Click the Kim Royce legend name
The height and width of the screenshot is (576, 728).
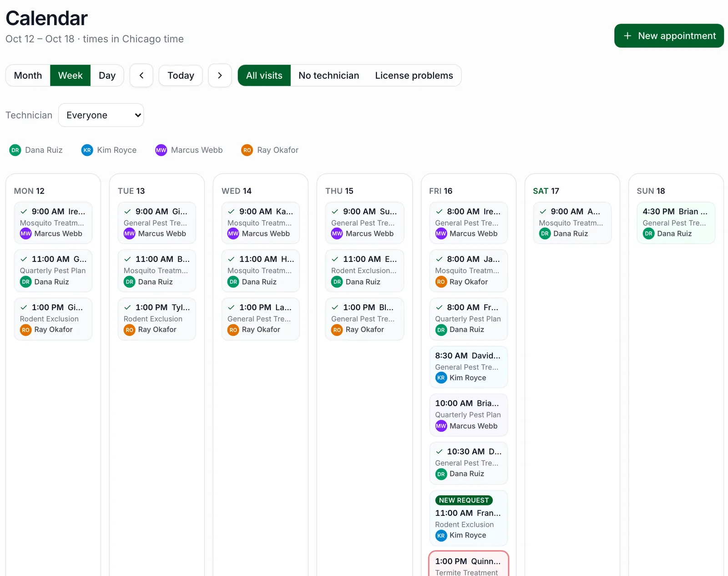(x=116, y=150)
